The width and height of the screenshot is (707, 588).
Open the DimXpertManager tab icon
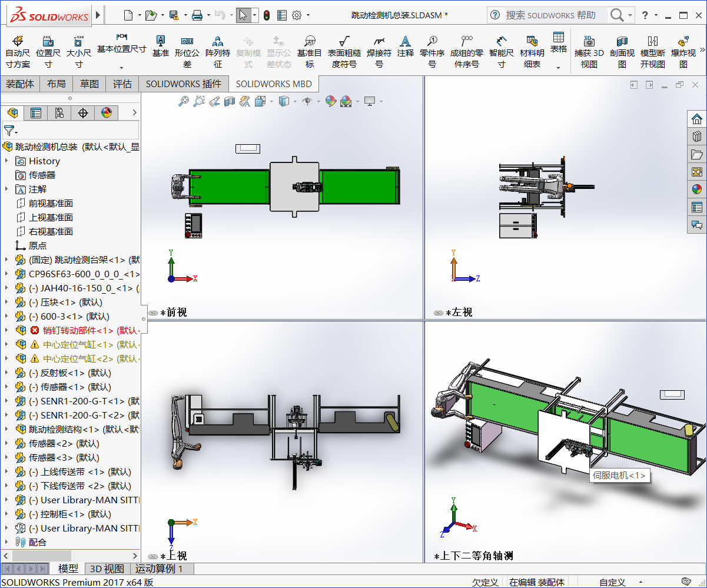(x=83, y=113)
